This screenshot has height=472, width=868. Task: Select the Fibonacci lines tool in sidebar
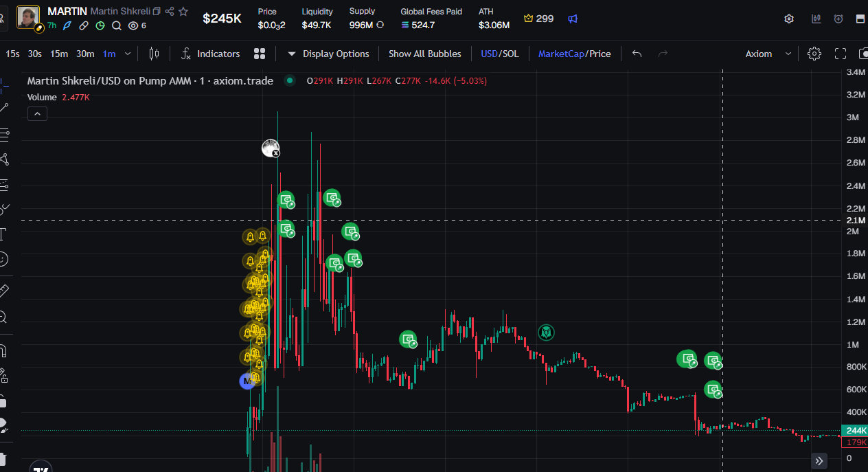pyautogui.click(x=4, y=134)
